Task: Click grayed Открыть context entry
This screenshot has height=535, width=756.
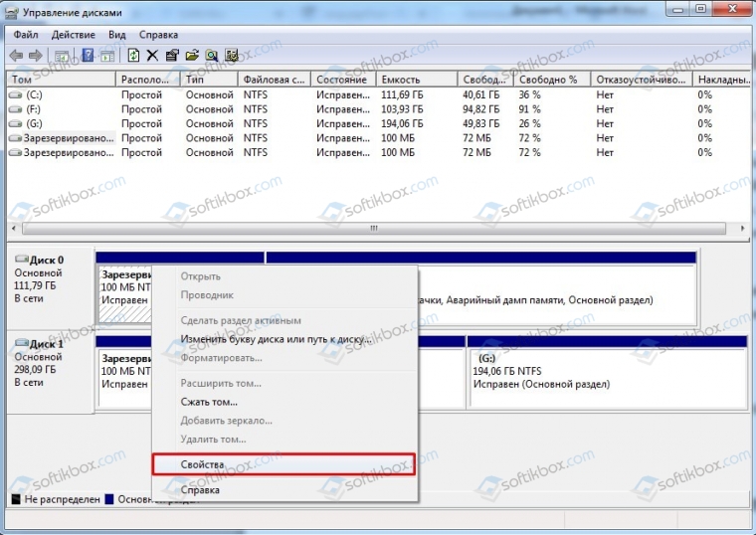Action: pyautogui.click(x=284, y=276)
